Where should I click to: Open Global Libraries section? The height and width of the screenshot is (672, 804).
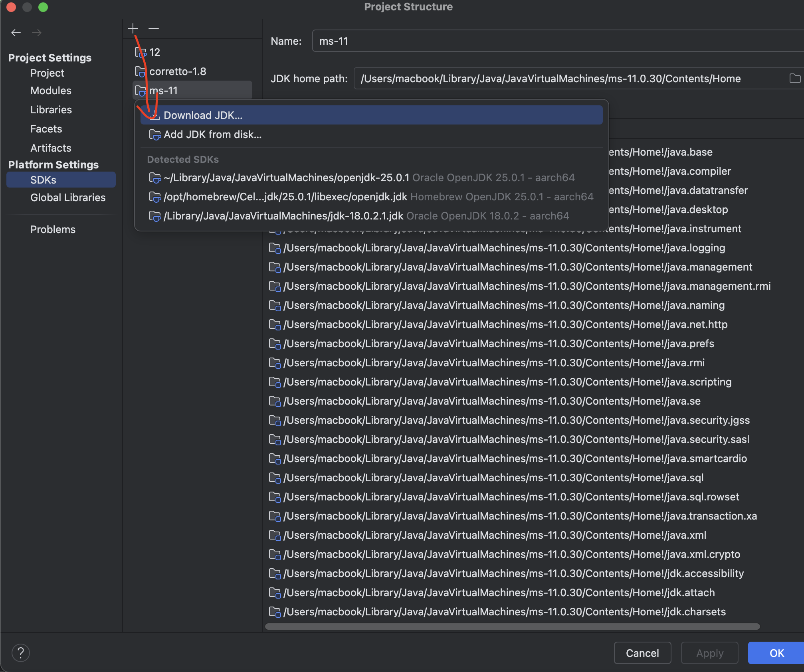click(68, 198)
